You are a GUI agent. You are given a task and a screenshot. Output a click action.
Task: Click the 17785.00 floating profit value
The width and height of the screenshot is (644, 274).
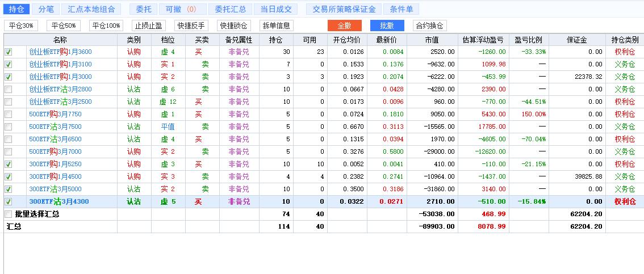click(x=492, y=127)
